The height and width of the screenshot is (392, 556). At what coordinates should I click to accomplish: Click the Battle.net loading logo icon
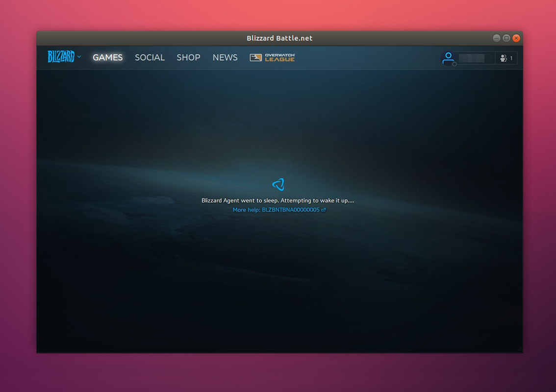(278, 184)
